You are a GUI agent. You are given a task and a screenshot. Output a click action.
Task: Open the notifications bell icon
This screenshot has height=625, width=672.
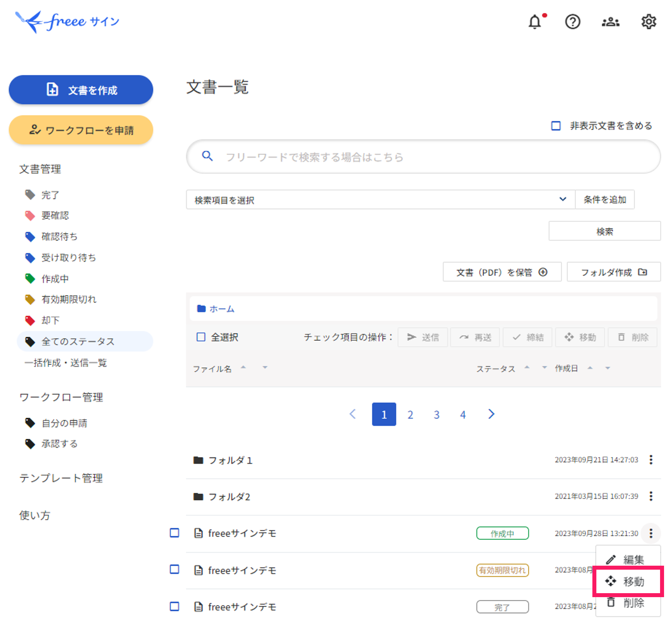point(535,22)
